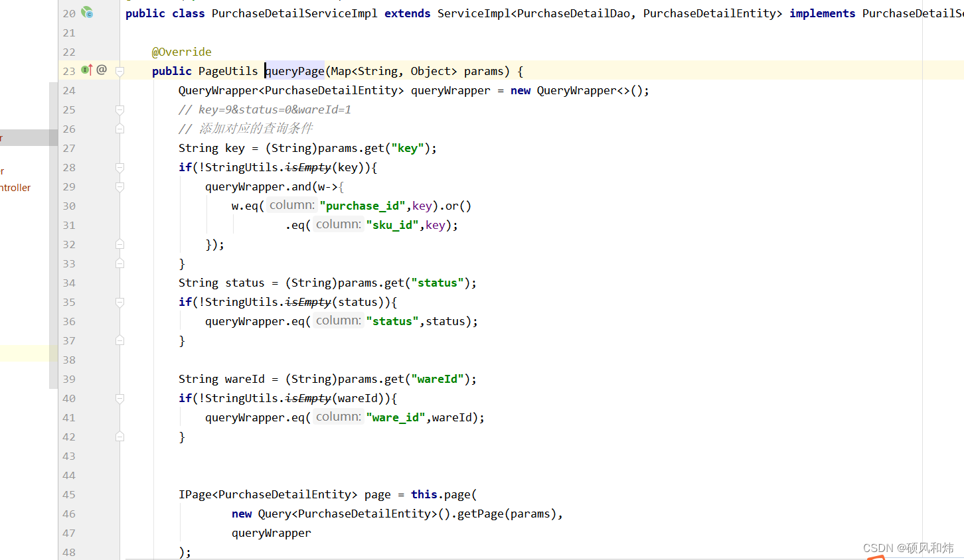Collapse the if(key) block at line 28
The image size is (964, 560).
(x=120, y=167)
